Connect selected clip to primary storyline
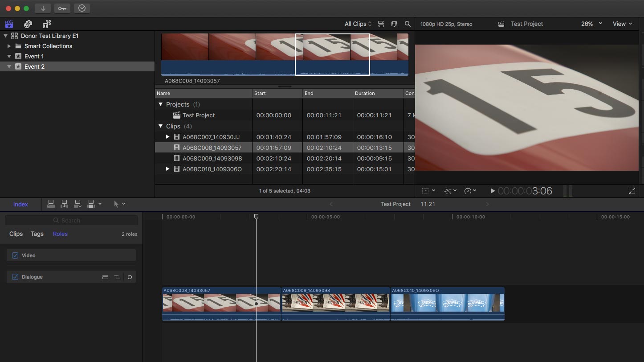 (51, 204)
